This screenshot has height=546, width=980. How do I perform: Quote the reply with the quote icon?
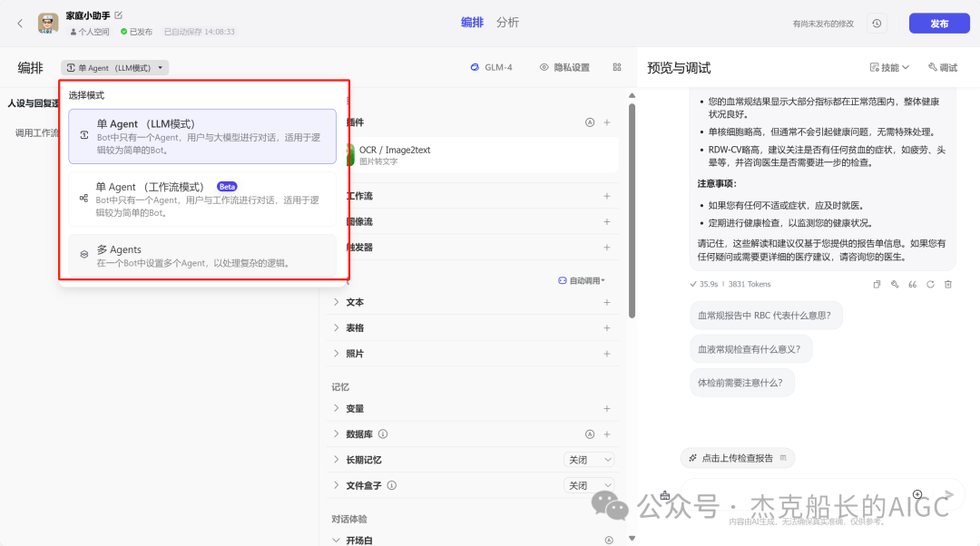(x=913, y=284)
